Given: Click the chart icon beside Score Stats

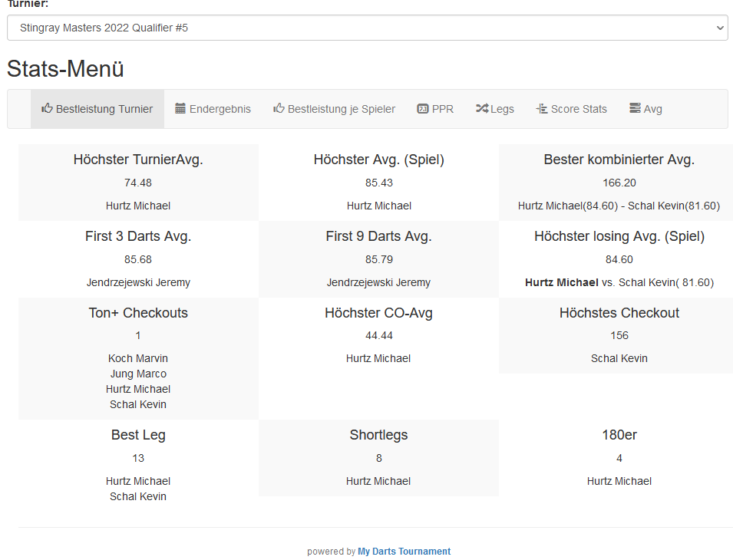Looking at the screenshot, I should pos(541,109).
